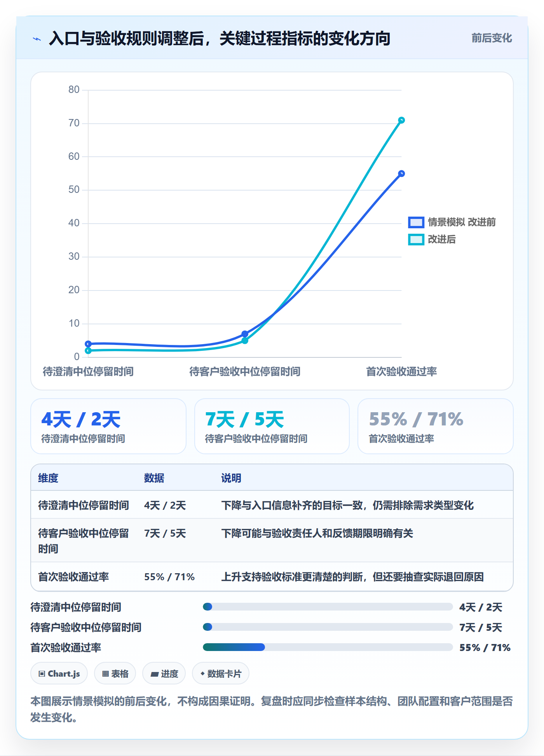544x756 pixels.
Task: Click the 首次验收通过率 progress bar
Action: [x=328, y=647]
